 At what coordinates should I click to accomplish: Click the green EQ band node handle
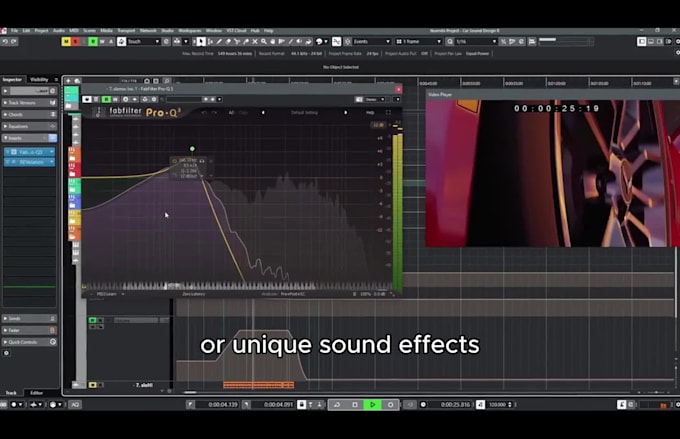coord(192,149)
